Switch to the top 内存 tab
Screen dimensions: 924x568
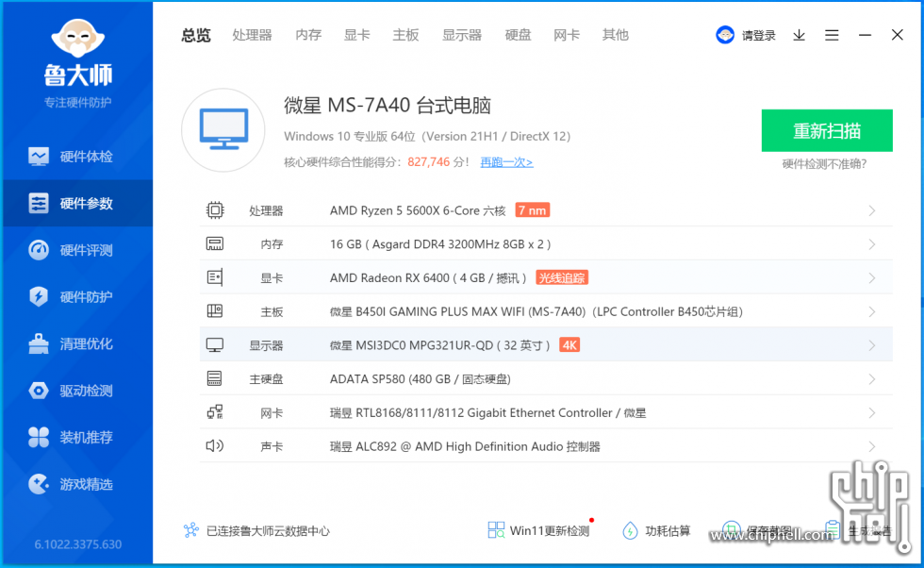(308, 36)
